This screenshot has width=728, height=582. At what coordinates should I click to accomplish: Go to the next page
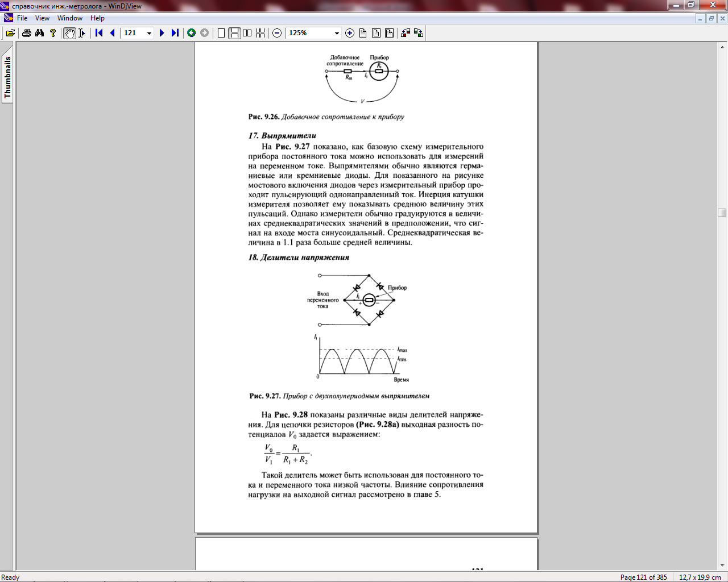[162, 33]
